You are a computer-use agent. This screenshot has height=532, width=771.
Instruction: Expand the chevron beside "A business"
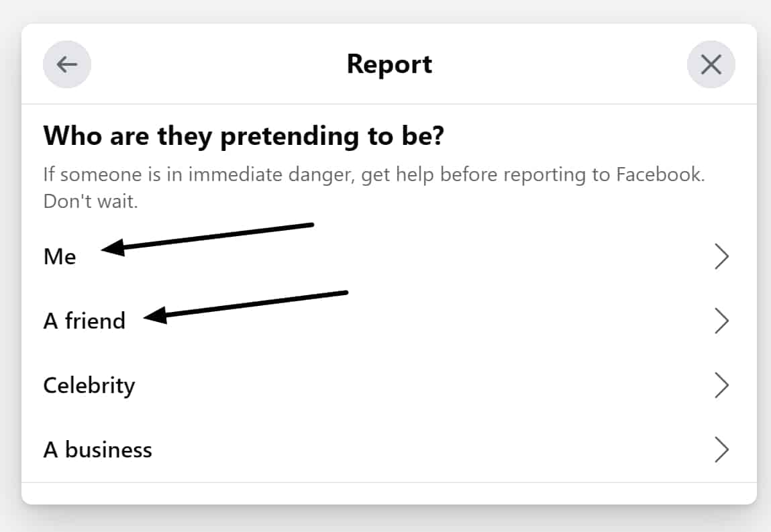pos(721,449)
